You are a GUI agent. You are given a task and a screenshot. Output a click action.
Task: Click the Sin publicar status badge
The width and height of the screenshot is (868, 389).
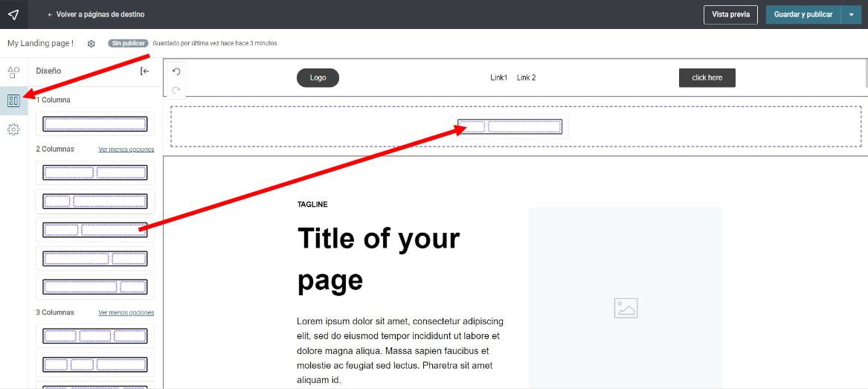point(128,43)
